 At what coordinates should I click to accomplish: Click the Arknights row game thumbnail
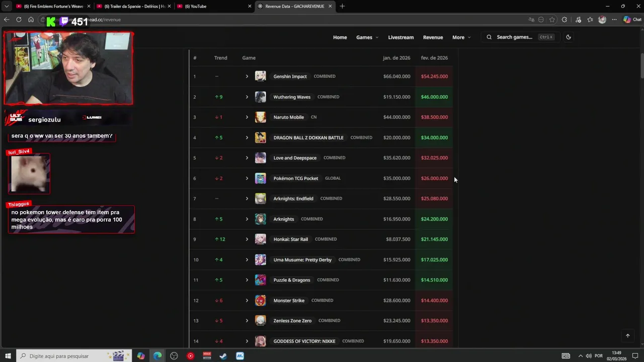coord(260,219)
